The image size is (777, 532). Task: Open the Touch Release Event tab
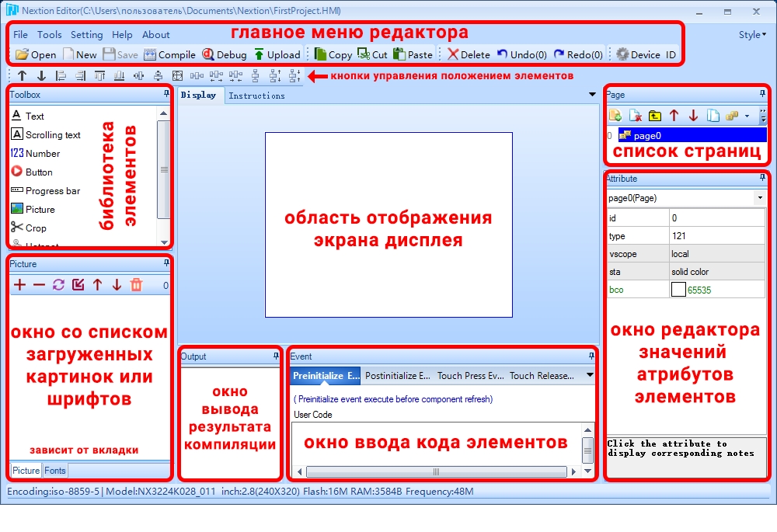(x=542, y=375)
